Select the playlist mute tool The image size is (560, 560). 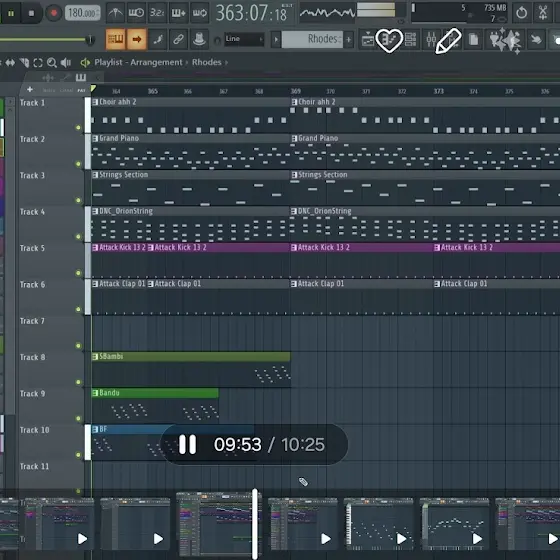pyautogui.click(x=24, y=63)
